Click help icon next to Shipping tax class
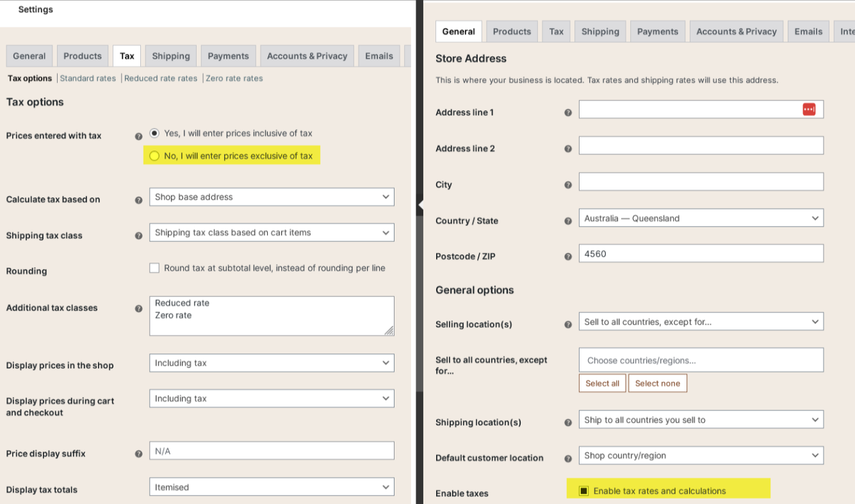Image resolution: width=855 pixels, height=504 pixels. pos(138,236)
